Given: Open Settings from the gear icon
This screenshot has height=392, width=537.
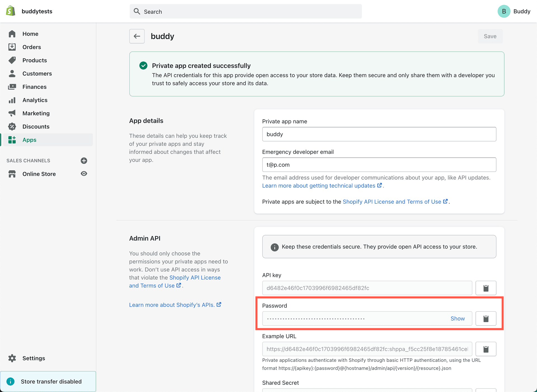Looking at the screenshot, I should (12, 358).
